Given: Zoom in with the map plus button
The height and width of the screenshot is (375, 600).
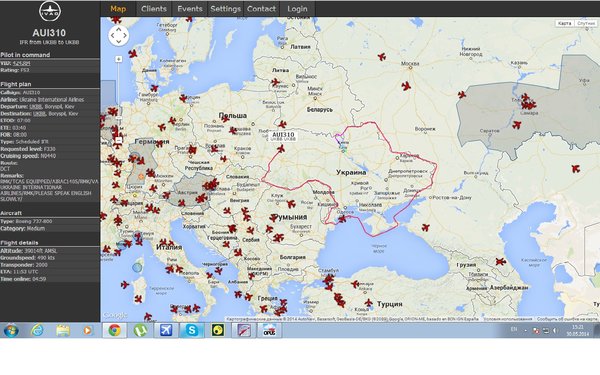Looking at the screenshot, I should (119, 59).
